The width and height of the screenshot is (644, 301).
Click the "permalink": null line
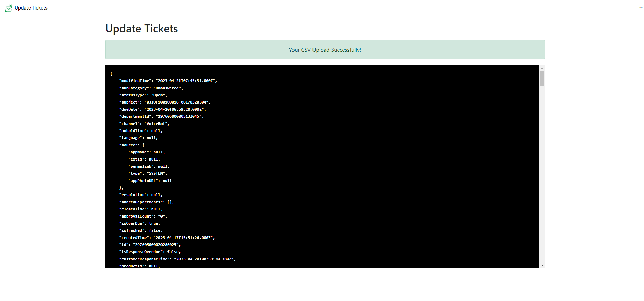tap(149, 166)
